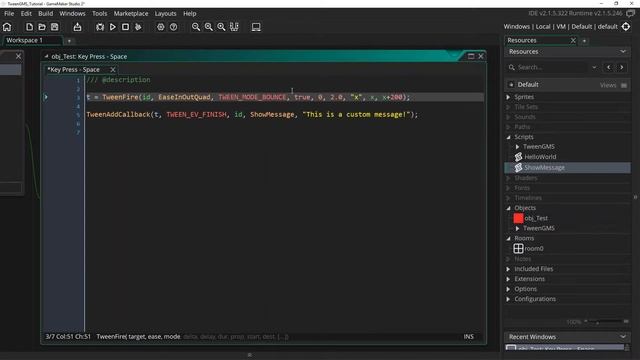Go to previous search result
The width and height of the screenshot is (640, 360).
609,67
